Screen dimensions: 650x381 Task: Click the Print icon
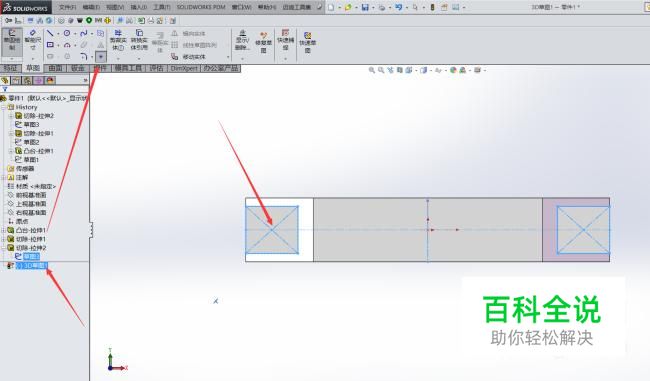point(382,7)
